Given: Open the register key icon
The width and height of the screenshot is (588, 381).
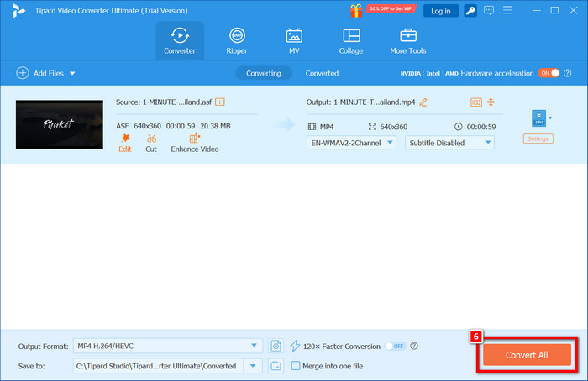Looking at the screenshot, I should 470,11.
